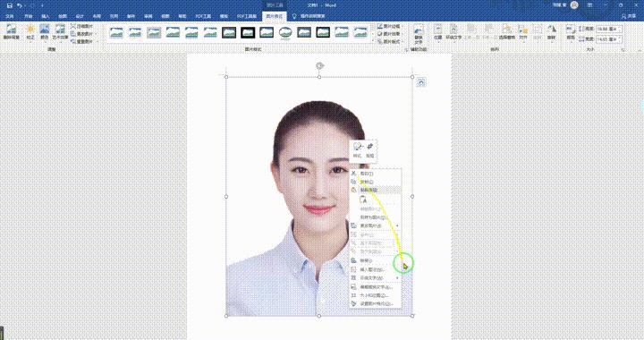The width and height of the screenshot is (644, 340).
Task: Open Picture Border options
Action: click(389, 26)
